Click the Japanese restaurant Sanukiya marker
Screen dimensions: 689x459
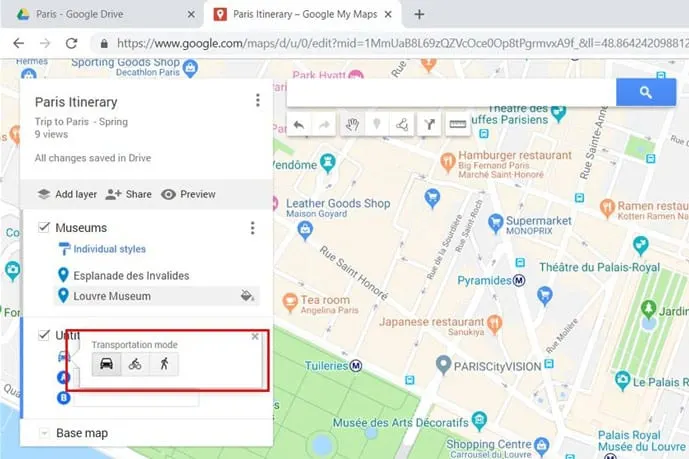495,325
